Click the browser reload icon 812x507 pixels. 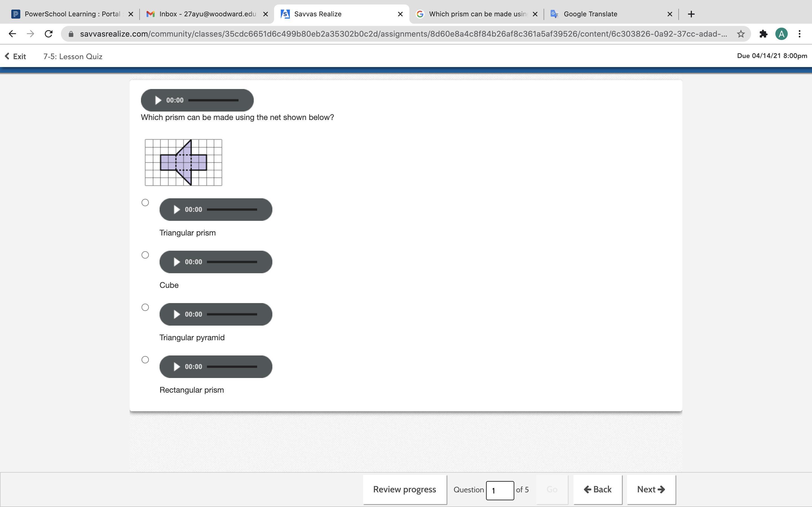[x=49, y=34]
